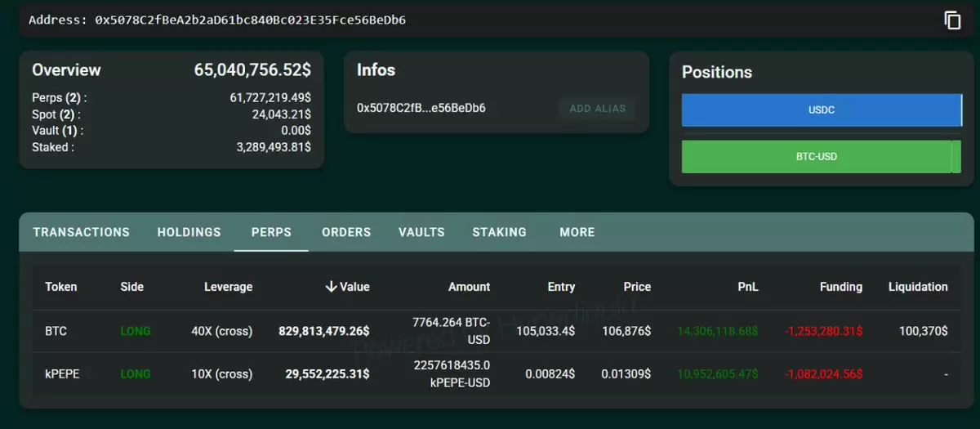Viewport: 980px width, 429px height.
Task: Open the VAULTS tab
Action: point(421,232)
